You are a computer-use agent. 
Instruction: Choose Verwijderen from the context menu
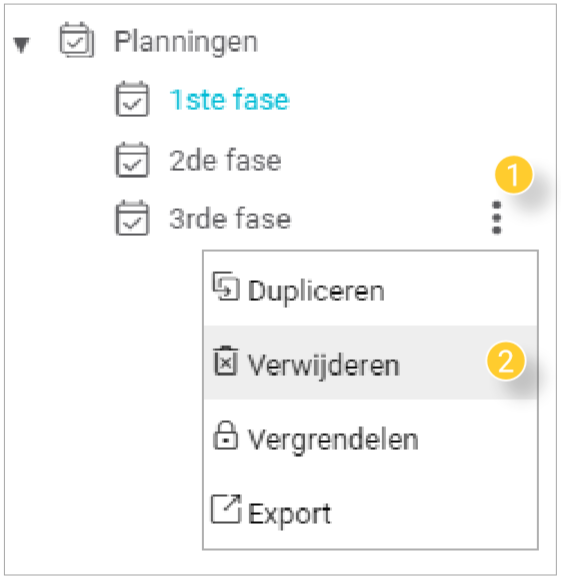(x=370, y=363)
